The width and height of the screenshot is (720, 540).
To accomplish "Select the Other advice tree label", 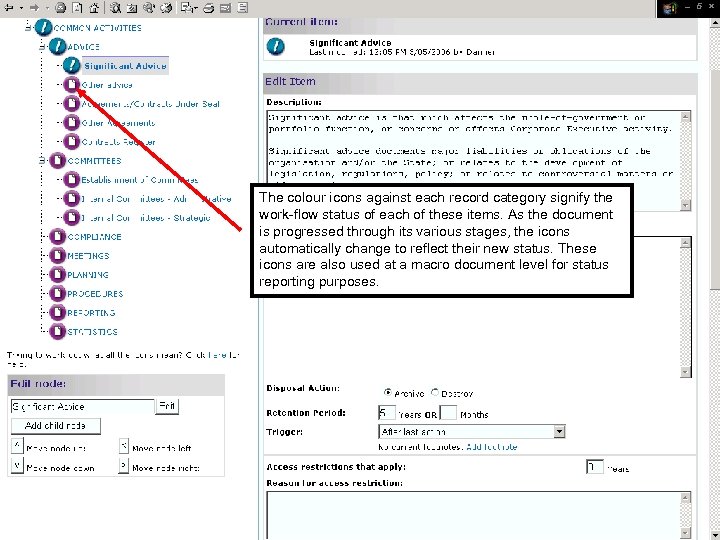I will (x=107, y=85).
